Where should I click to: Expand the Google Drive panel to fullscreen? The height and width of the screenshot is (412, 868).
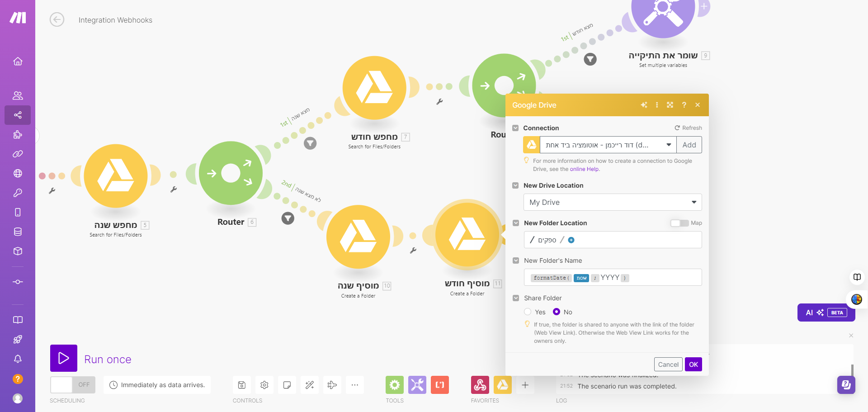point(670,105)
